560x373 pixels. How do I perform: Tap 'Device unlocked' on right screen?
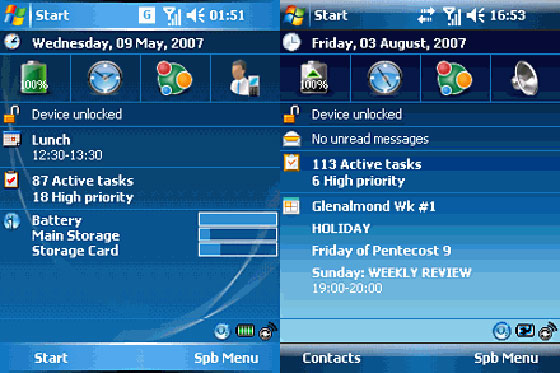pyautogui.click(x=356, y=114)
